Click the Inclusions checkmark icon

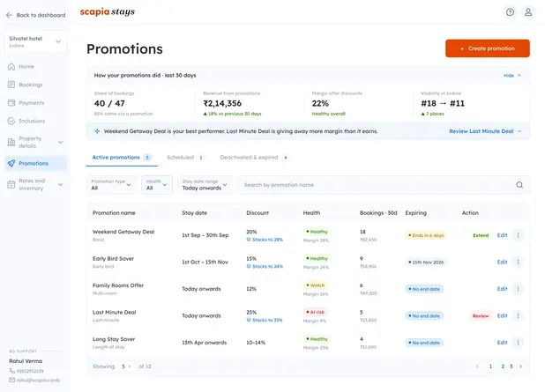pyautogui.click(x=11, y=121)
